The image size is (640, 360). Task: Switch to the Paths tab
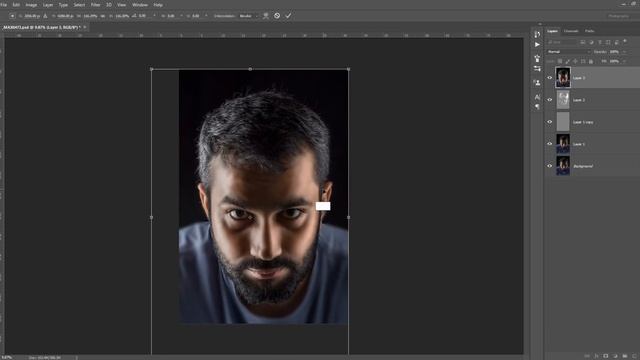[589, 31]
